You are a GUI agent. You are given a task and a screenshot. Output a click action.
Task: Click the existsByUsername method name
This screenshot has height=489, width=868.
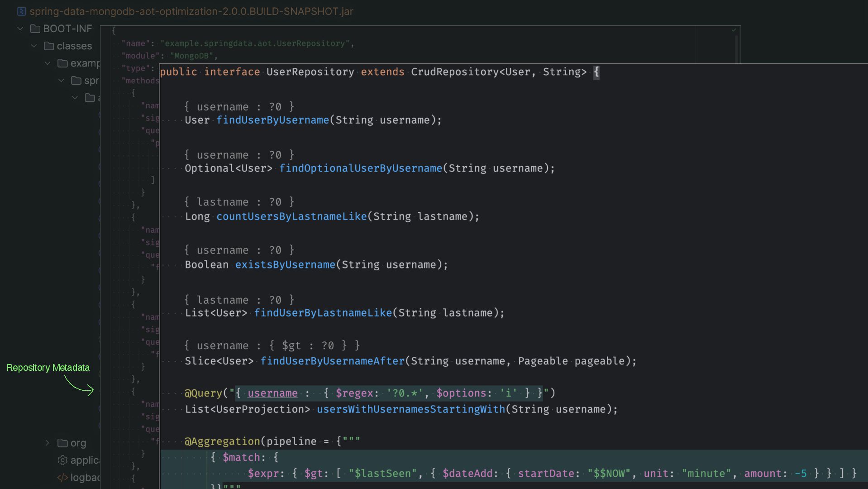pos(285,265)
